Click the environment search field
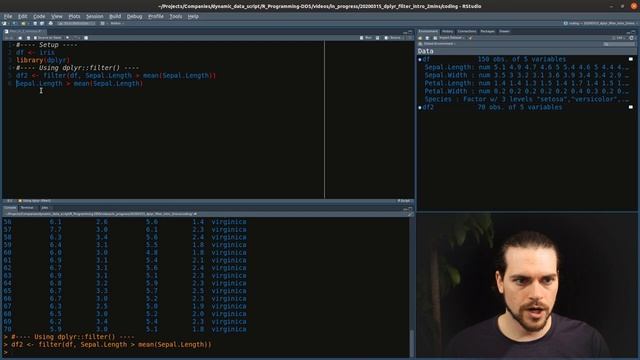This screenshot has width=640, height=360. (619, 44)
